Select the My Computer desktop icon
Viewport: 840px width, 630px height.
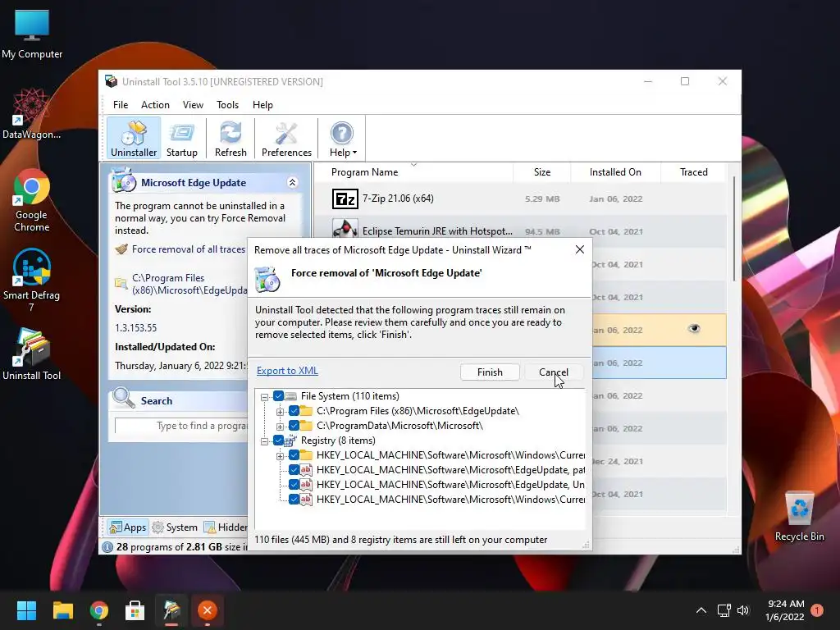coord(32,34)
